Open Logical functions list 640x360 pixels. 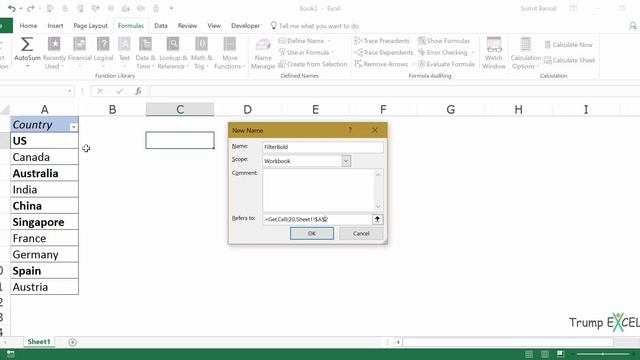[x=103, y=53]
